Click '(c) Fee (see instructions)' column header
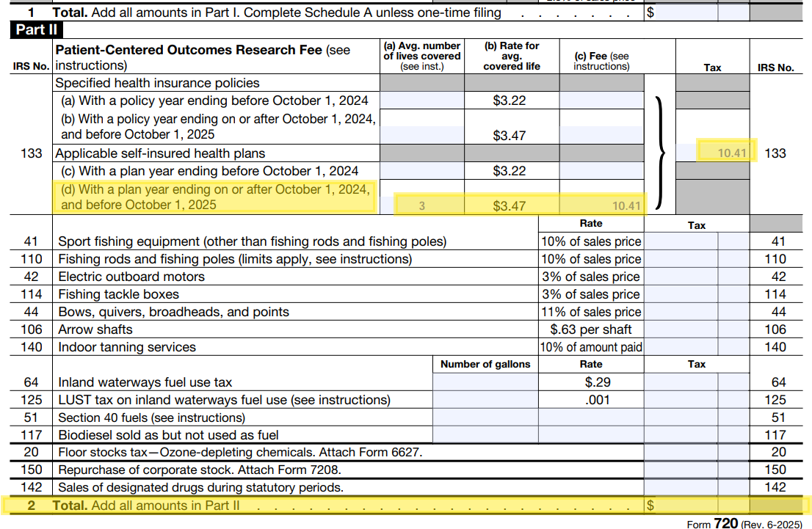The height and width of the screenshot is (529, 812). tap(602, 61)
